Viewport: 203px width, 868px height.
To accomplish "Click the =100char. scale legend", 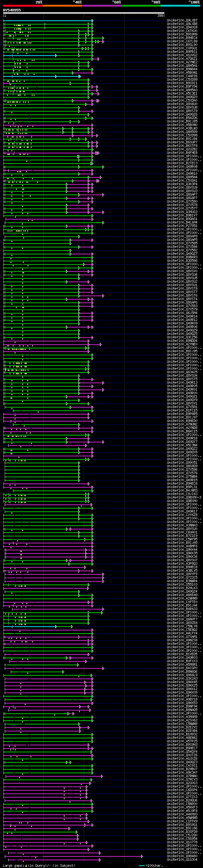I will click(x=151, y=865).
